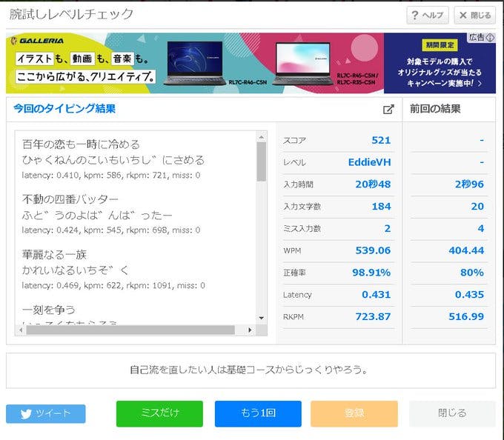Register the score with the orange 登録 button
This screenshot has width=504, height=440.
(354, 413)
